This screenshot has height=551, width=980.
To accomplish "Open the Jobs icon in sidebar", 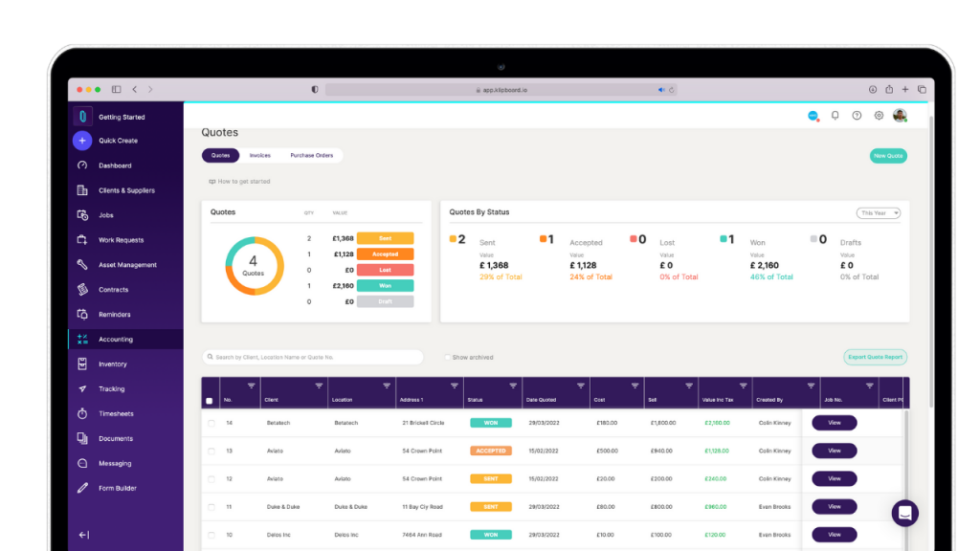I will point(82,215).
